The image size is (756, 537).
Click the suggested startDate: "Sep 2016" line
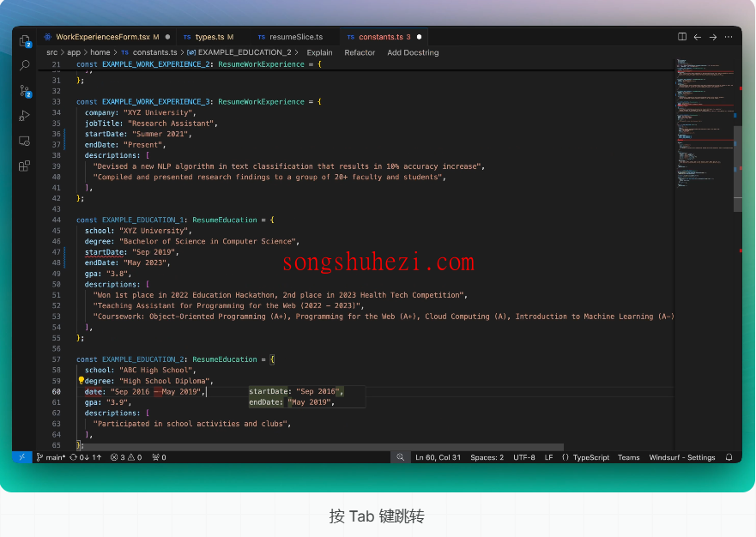point(296,391)
